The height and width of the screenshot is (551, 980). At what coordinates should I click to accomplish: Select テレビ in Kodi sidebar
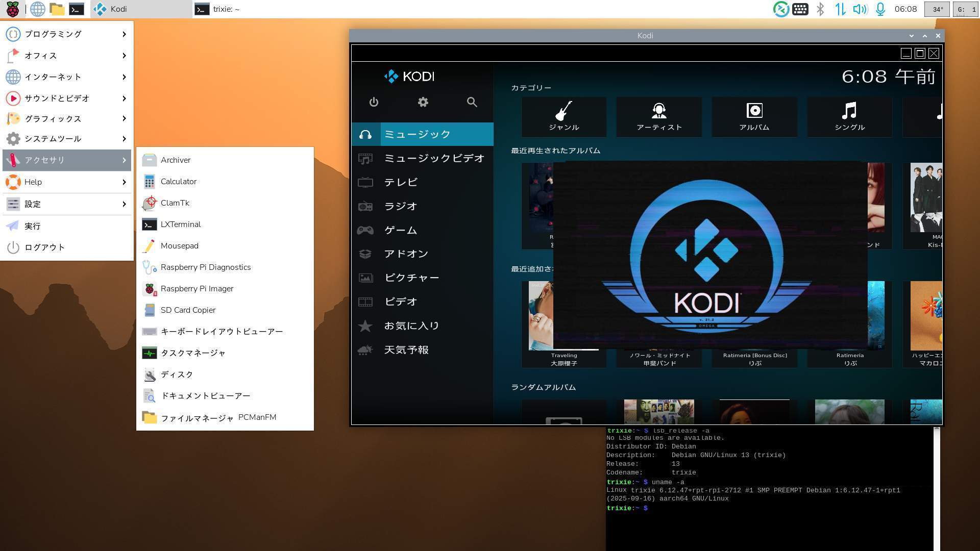(401, 182)
